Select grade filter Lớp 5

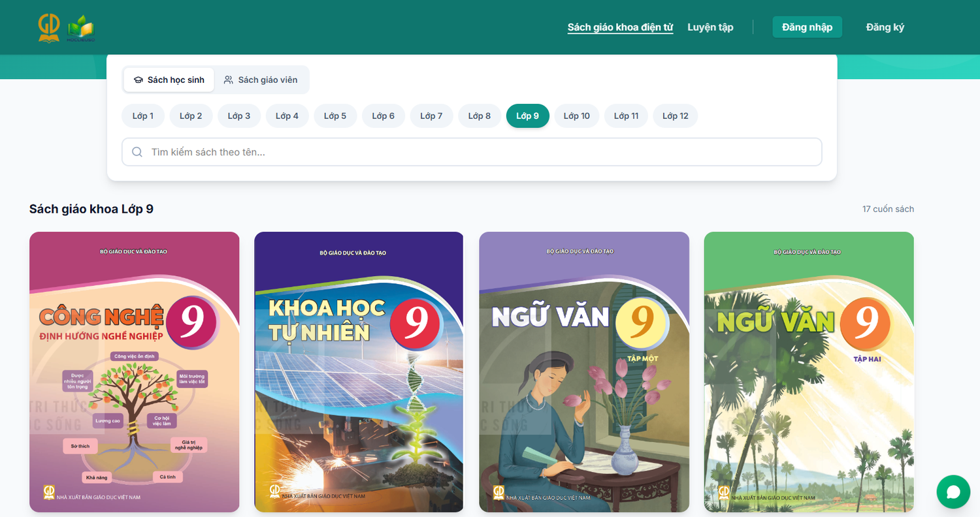click(335, 116)
